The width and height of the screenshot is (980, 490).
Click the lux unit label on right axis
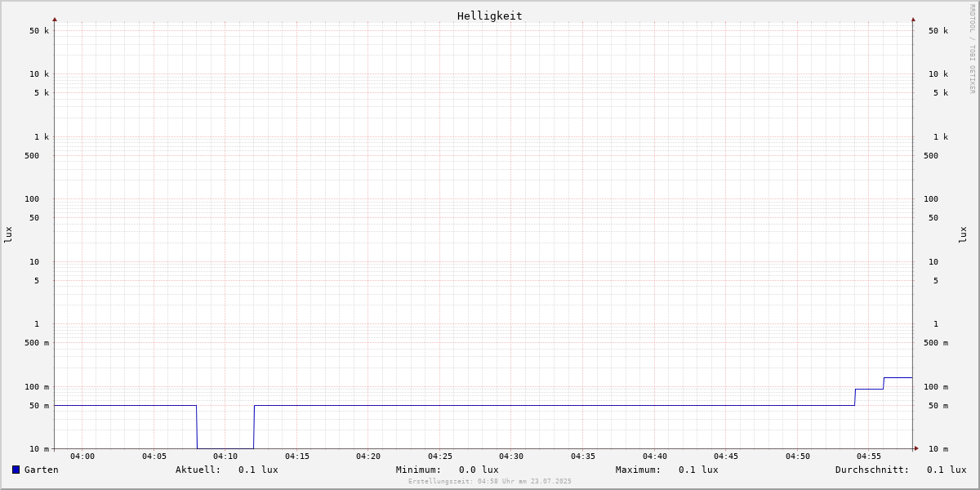[963, 234]
